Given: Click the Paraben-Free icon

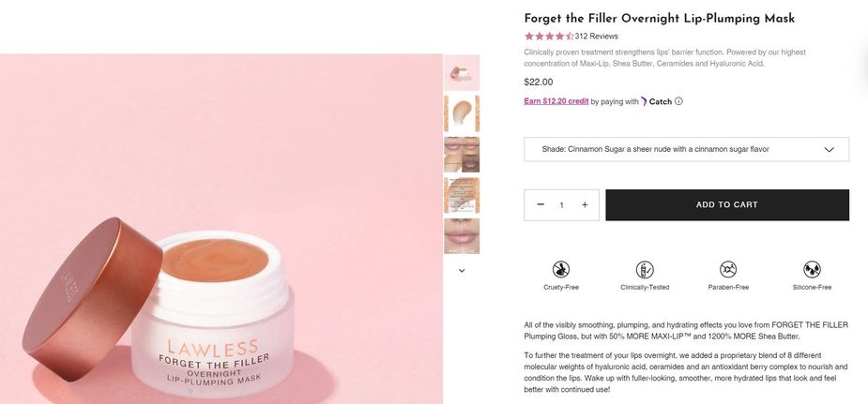Looking at the screenshot, I should click(728, 270).
